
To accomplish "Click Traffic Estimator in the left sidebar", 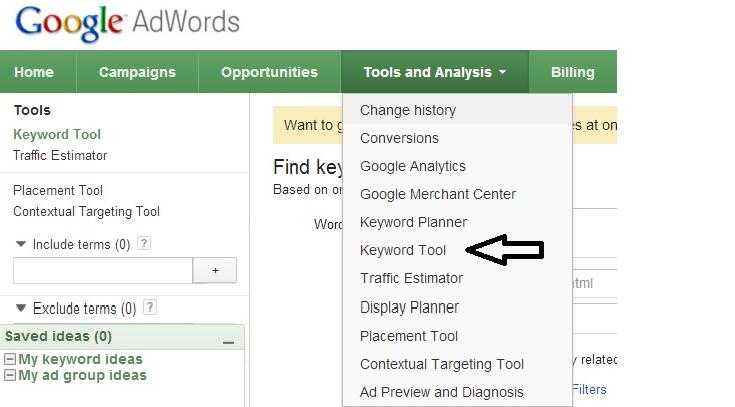I will point(60,155).
